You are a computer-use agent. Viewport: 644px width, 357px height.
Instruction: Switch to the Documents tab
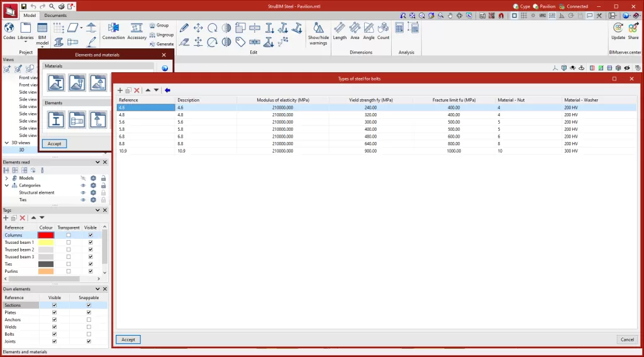55,15
